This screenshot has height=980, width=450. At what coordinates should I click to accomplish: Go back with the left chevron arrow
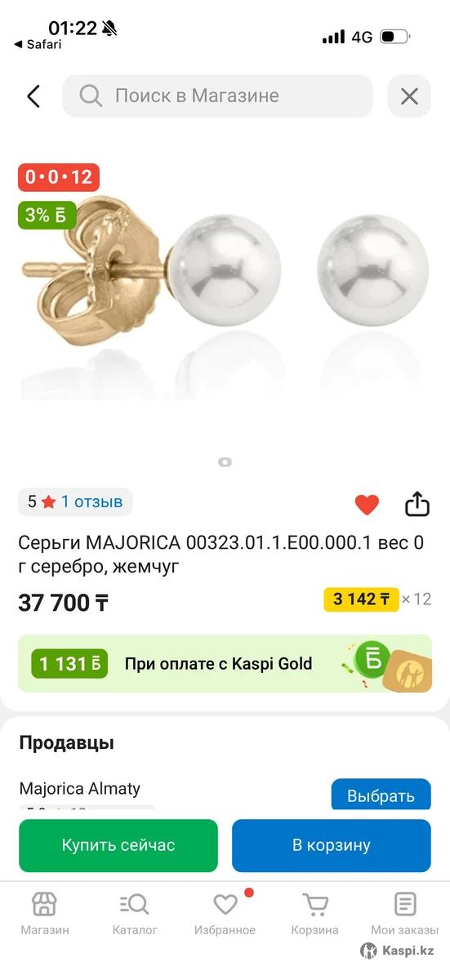[33, 96]
